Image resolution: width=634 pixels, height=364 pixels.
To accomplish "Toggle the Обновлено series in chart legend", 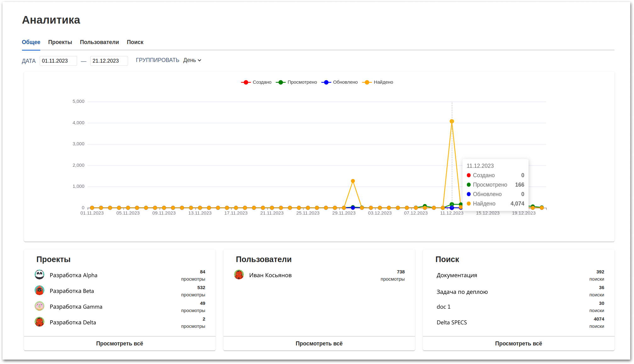I will (x=339, y=82).
